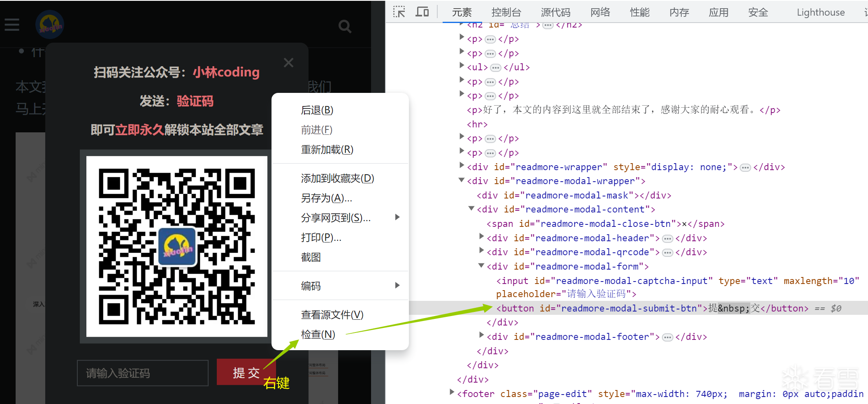Choose 截图 in the context menu
Viewport: 868px width, 404px height.
coord(311,257)
